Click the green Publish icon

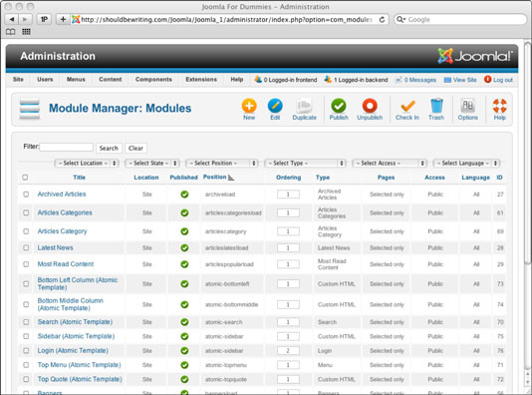339,106
